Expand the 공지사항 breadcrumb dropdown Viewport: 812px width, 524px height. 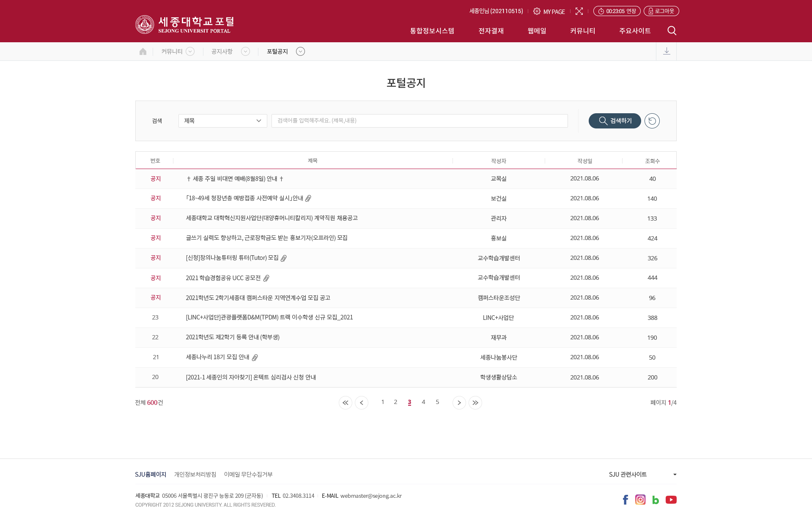245,51
